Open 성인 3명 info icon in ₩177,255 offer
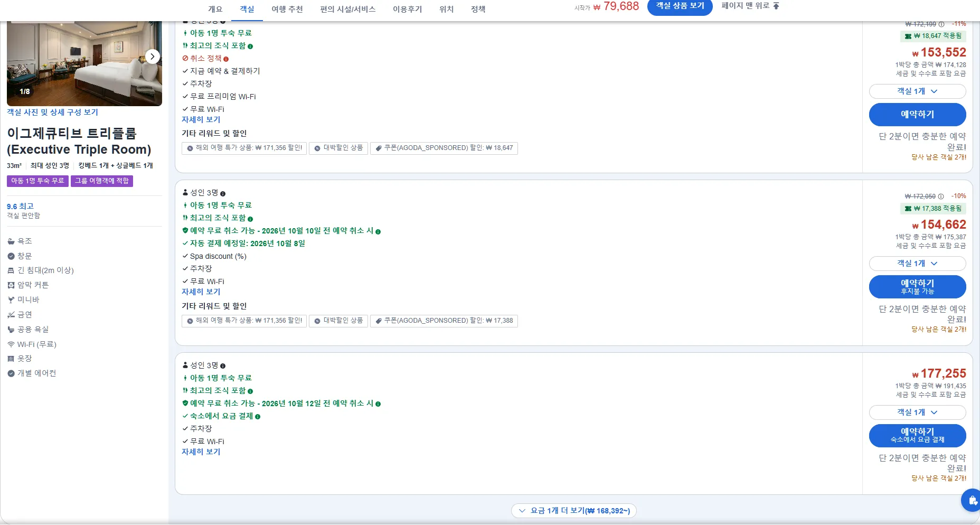This screenshot has height=525, width=980. (223, 366)
